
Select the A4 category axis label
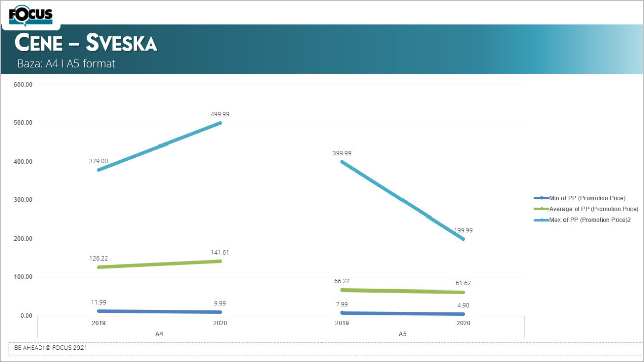point(159,334)
